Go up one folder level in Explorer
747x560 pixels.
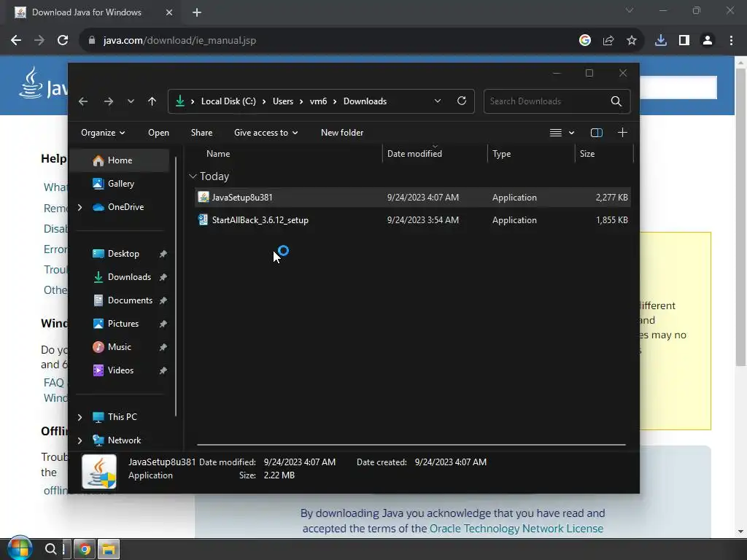click(x=152, y=101)
